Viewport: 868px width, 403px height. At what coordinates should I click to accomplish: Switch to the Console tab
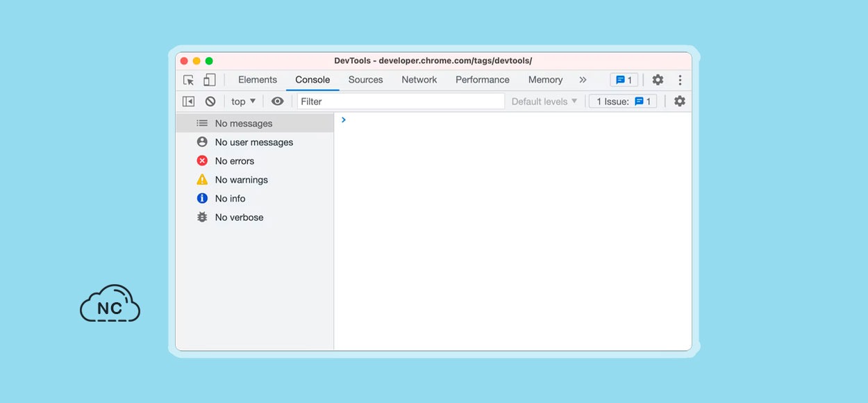point(312,80)
